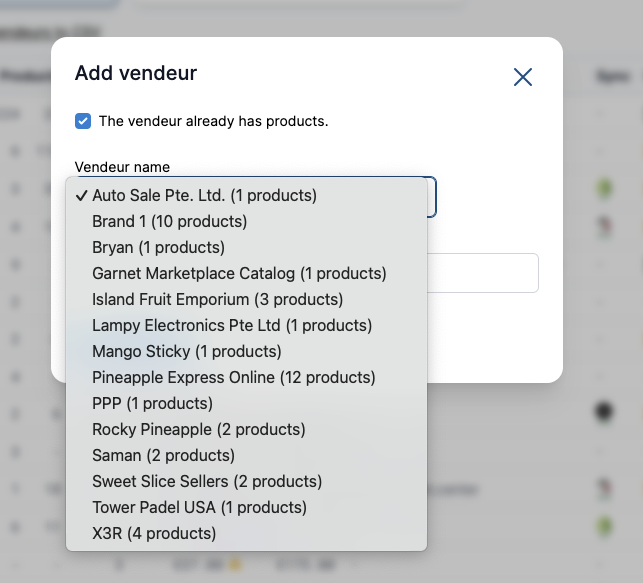Choose Island Fruit Emporium (3 products)
The height and width of the screenshot is (583, 643).
point(246,299)
